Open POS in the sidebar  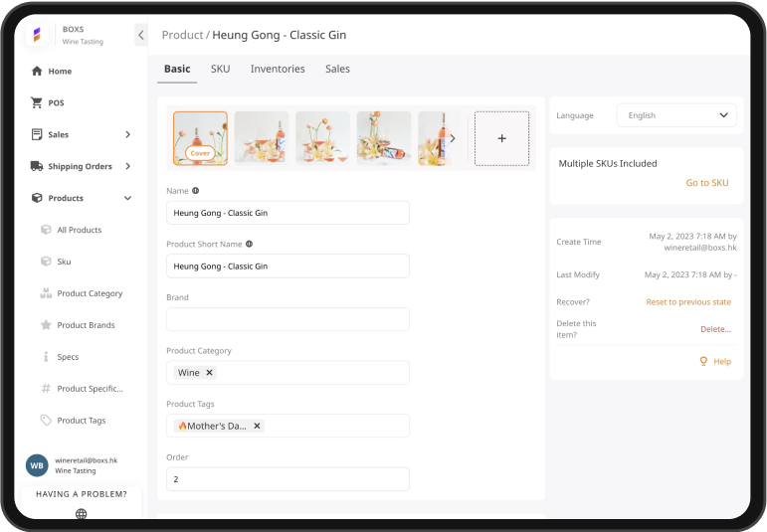coord(56,102)
